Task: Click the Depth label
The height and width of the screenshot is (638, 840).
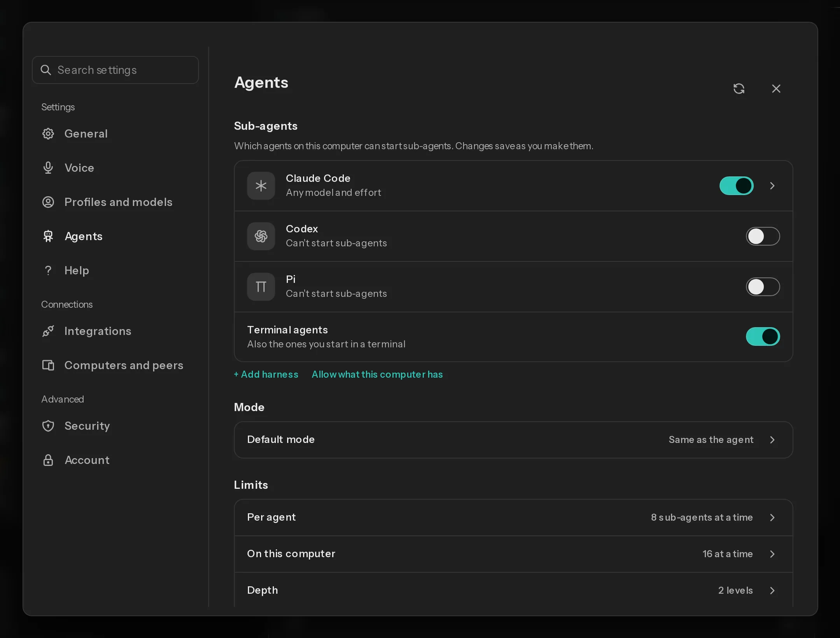Action: pos(262,591)
